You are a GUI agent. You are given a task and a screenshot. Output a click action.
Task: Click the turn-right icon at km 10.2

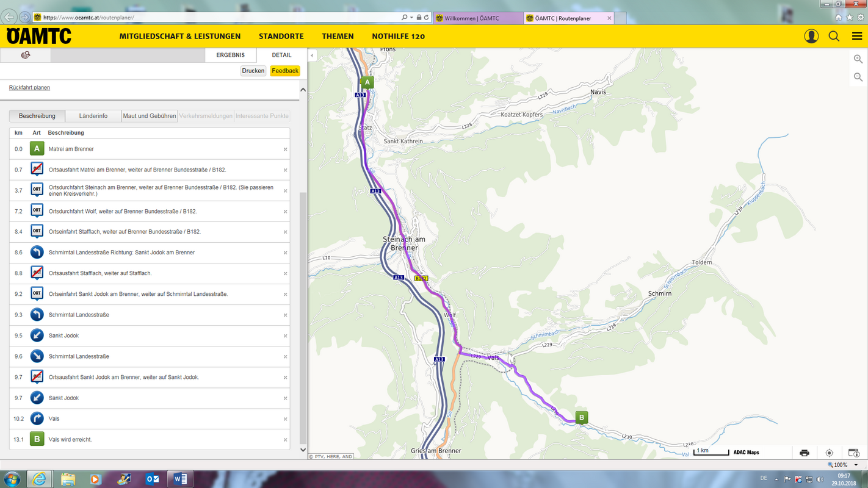37,418
